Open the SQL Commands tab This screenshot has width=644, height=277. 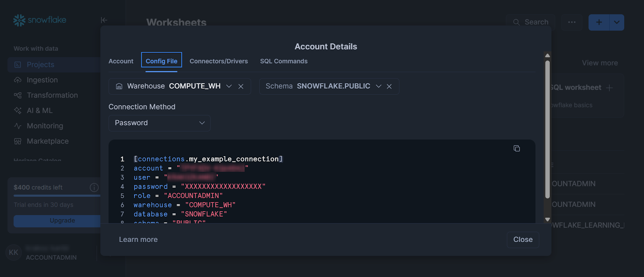(284, 61)
